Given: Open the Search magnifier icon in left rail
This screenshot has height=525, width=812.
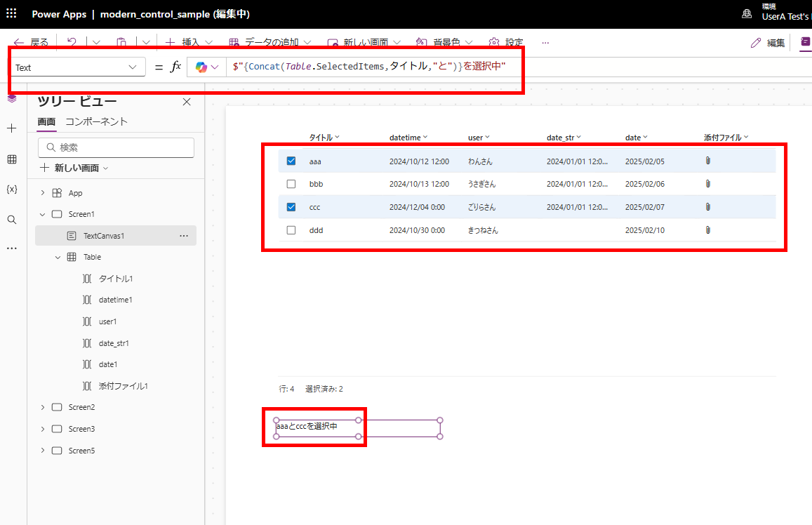Looking at the screenshot, I should (12, 220).
